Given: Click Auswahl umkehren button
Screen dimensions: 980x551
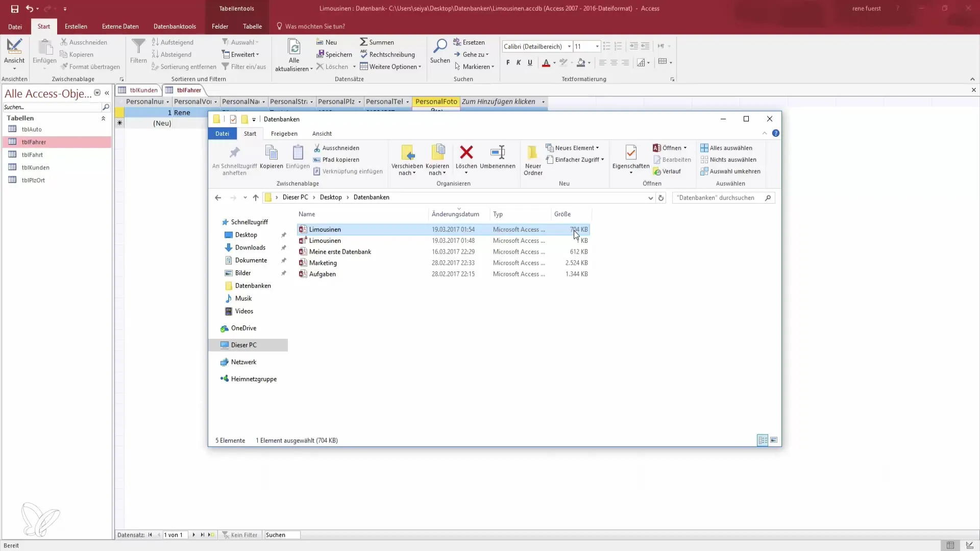Looking at the screenshot, I should [x=730, y=171].
